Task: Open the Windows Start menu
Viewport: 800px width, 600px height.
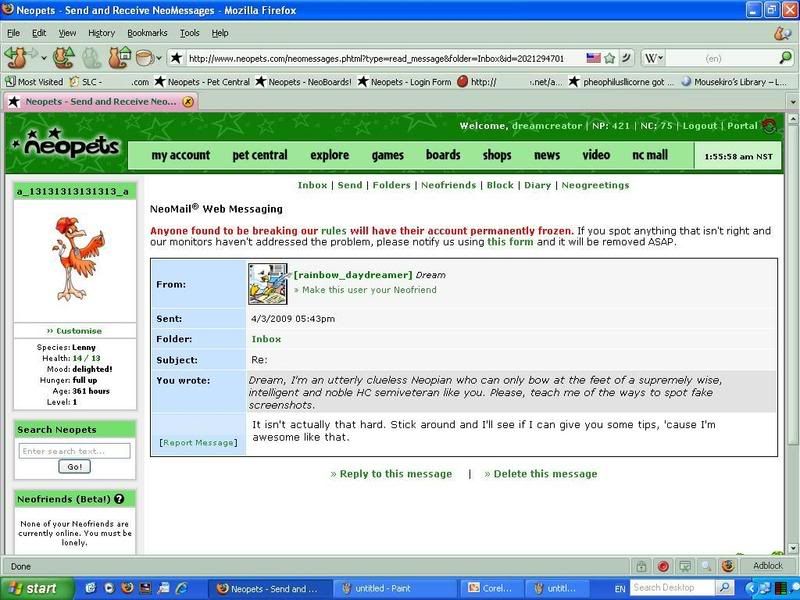Action: [x=36, y=588]
